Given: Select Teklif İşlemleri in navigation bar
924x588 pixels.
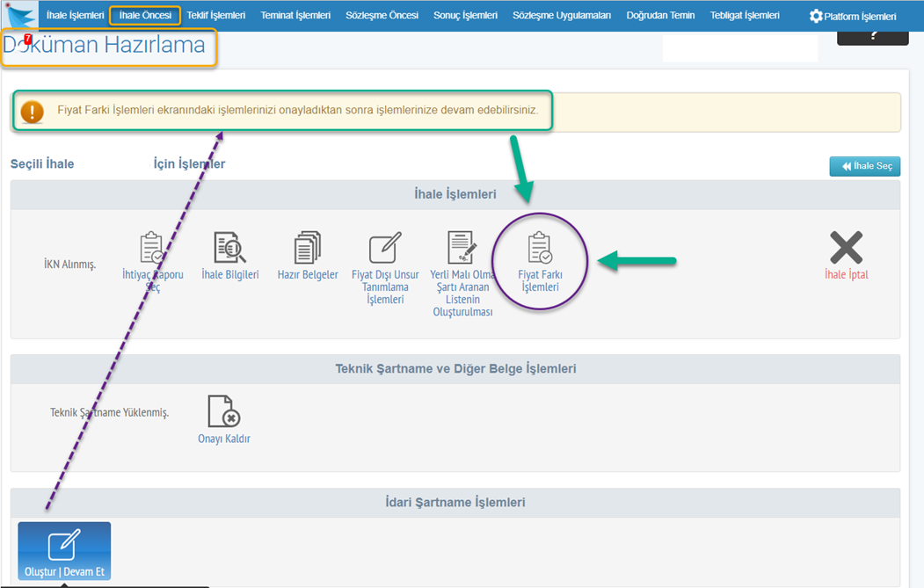Looking at the screenshot, I should (x=215, y=16).
